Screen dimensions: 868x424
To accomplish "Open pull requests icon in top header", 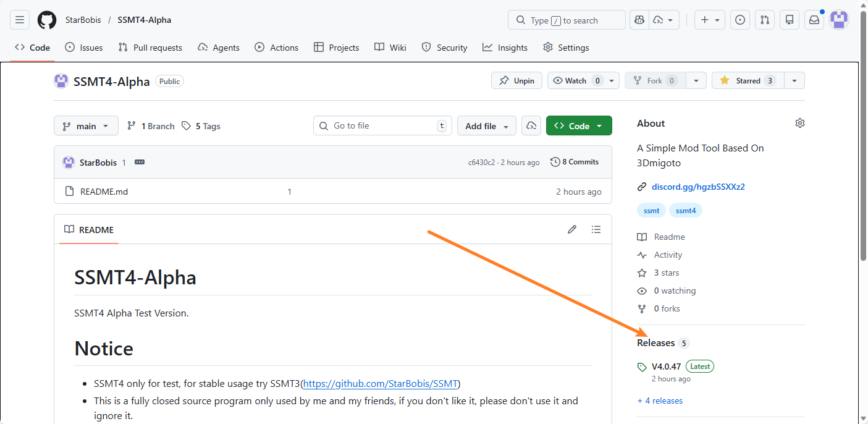I will (765, 20).
